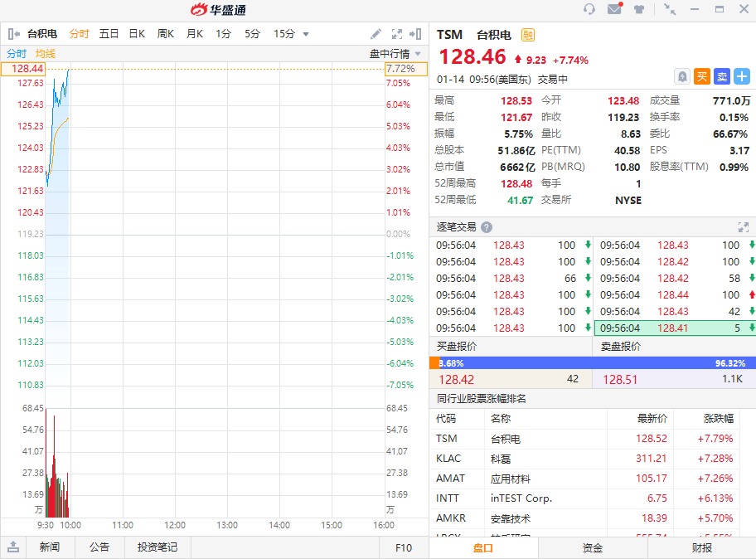Open the mail messages icon
Viewport: 756px width, 559px height.
[615, 8]
